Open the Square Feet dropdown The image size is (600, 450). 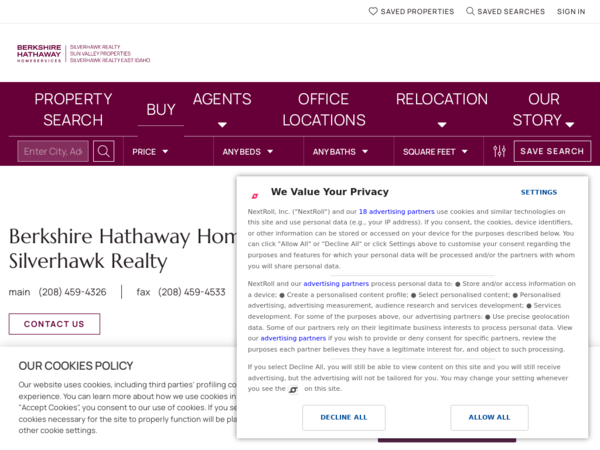pyautogui.click(x=435, y=152)
